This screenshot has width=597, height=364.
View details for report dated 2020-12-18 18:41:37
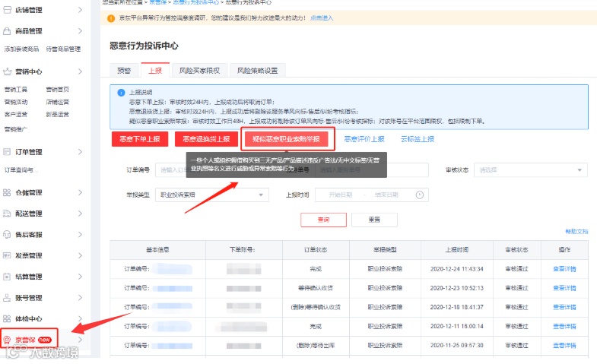(x=564, y=307)
